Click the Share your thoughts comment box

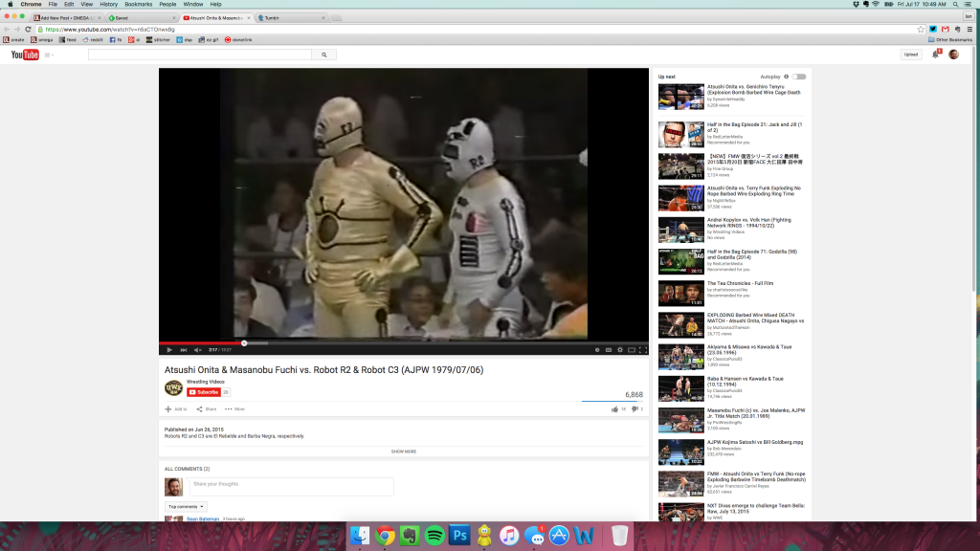click(291, 487)
